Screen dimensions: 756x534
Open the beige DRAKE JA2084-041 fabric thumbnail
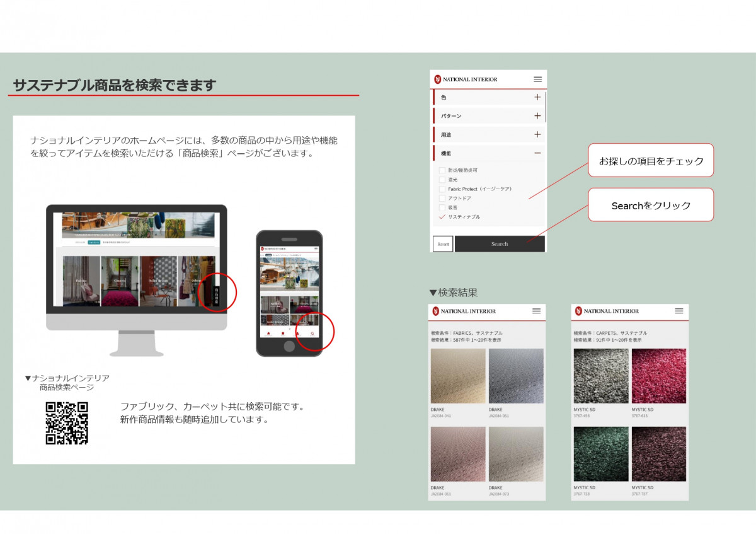pyautogui.click(x=457, y=376)
